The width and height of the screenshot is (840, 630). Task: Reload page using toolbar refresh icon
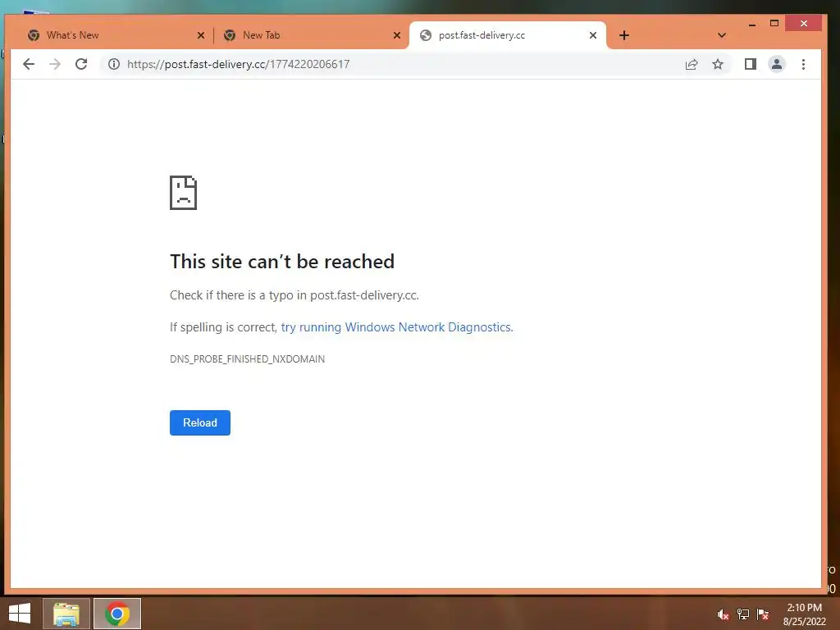tap(81, 64)
